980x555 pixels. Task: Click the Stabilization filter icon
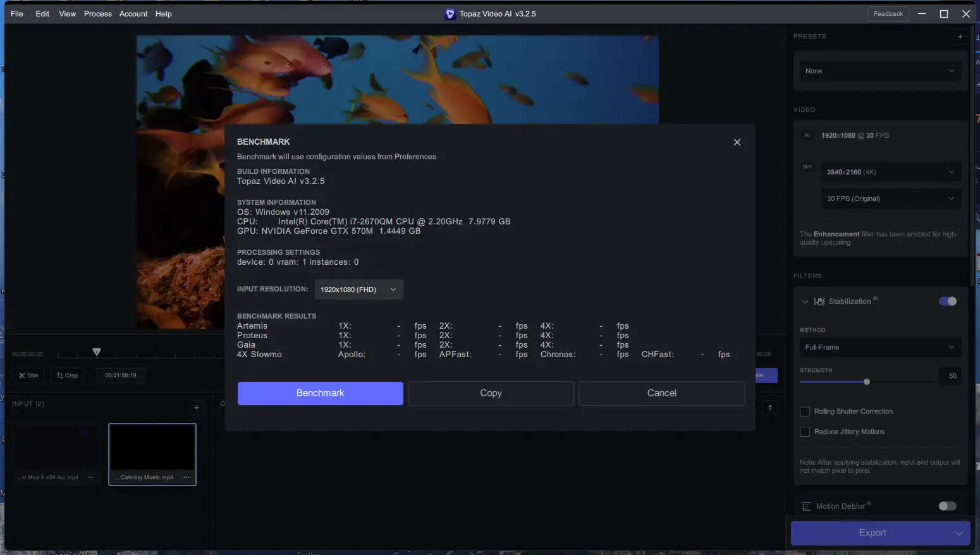[x=819, y=302]
